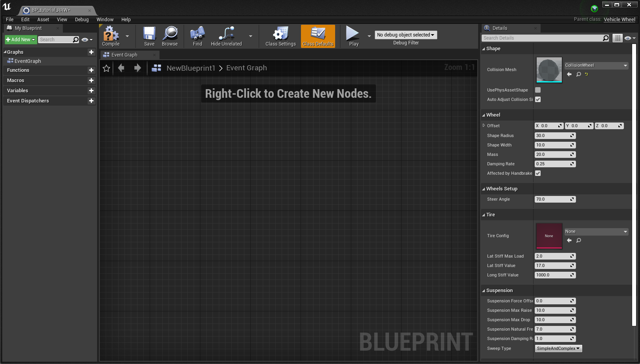Open the Vehicle Wheel parent class link

coord(620,19)
